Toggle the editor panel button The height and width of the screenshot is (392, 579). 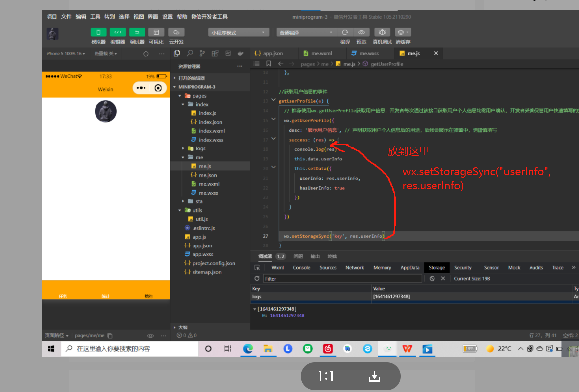(117, 32)
